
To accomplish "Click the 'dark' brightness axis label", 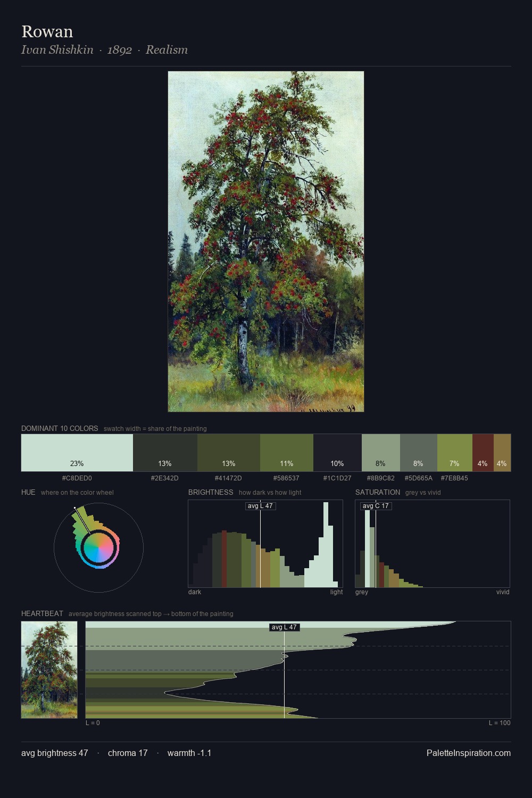I will [195, 592].
